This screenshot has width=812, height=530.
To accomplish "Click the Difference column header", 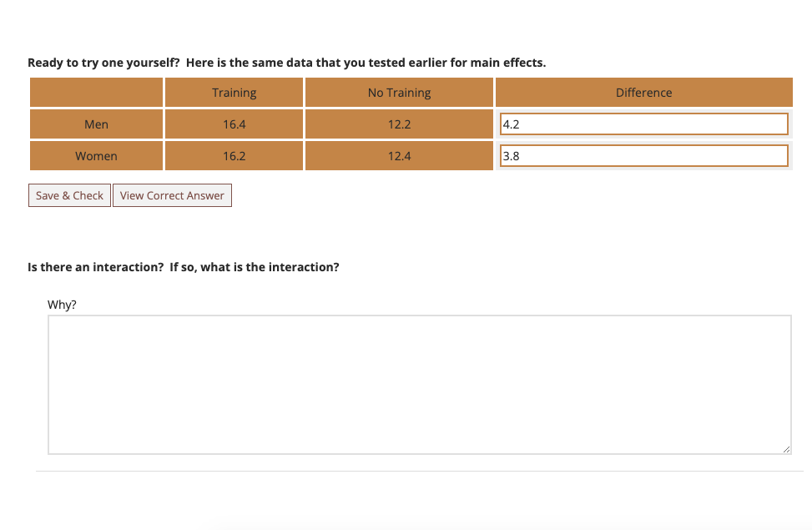I will 643,92.
